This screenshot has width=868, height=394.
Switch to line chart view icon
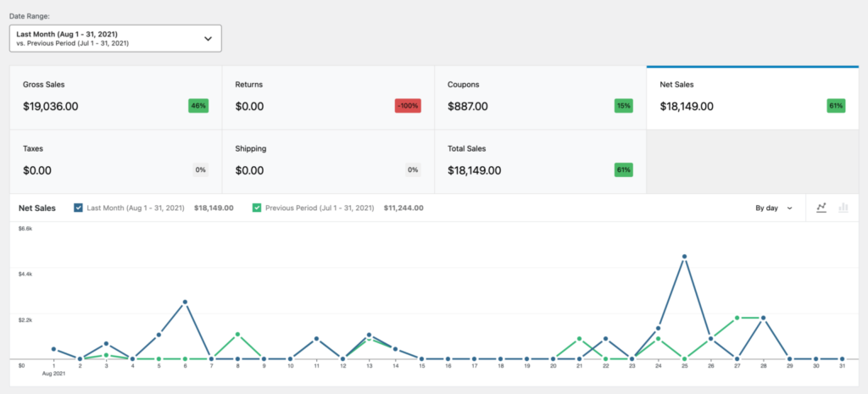coord(821,208)
